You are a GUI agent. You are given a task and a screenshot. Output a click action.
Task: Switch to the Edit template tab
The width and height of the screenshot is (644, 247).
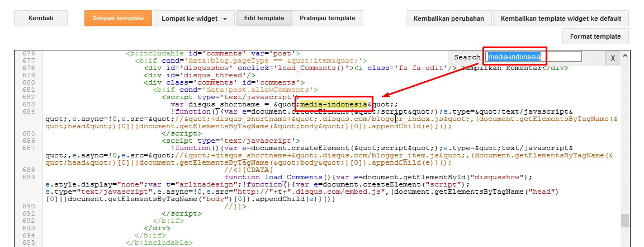[x=264, y=18]
